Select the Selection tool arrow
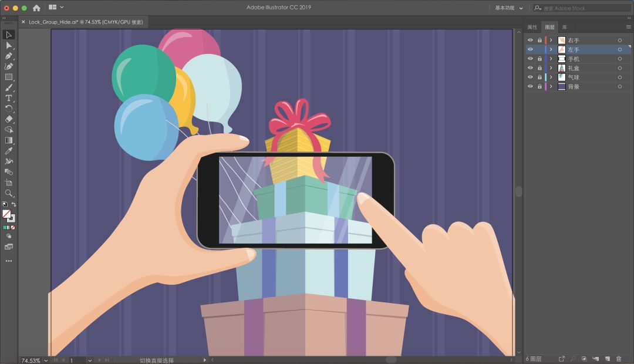The width and height of the screenshot is (634, 364). pyautogui.click(x=9, y=35)
